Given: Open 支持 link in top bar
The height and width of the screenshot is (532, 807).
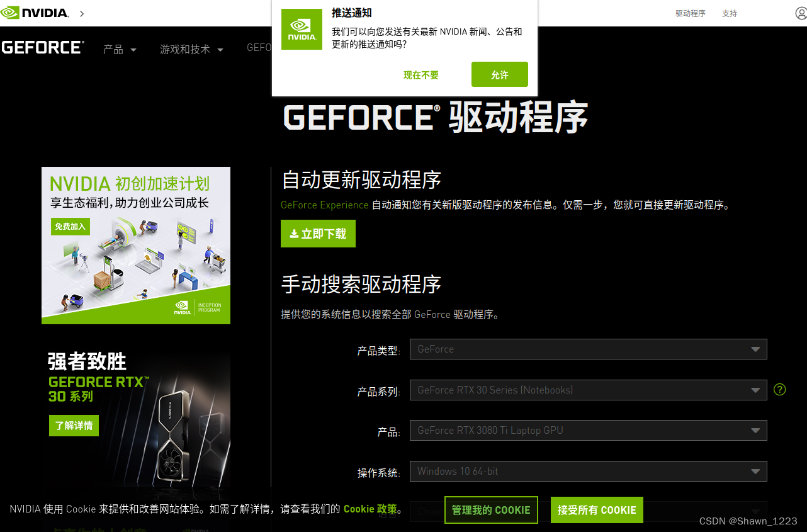Looking at the screenshot, I should 729,13.
